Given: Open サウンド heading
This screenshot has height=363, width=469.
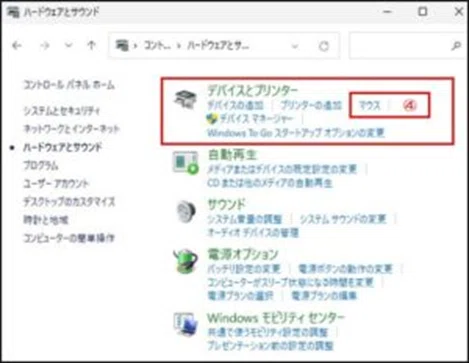Looking at the screenshot, I should click(226, 204).
